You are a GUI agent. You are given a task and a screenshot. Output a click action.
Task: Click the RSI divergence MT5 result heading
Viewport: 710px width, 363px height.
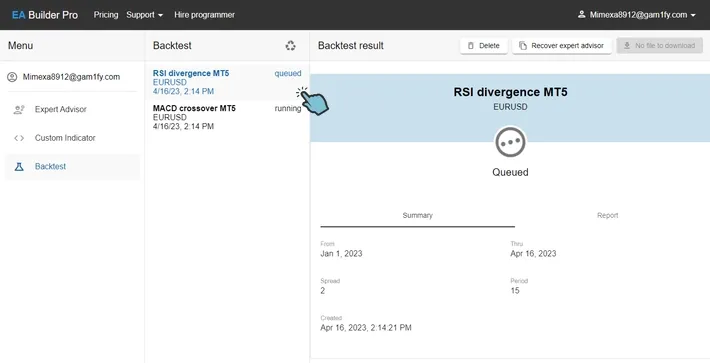click(x=510, y=92)
